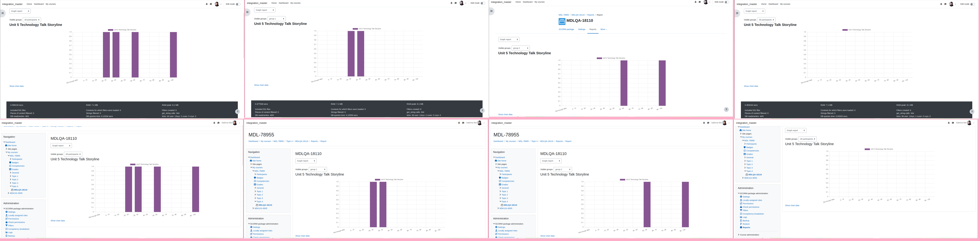This screenshot has width=980, height=241.
Task: Open the group 2 dropdown on the Navigation block page
Action: [x=563, y=169]
